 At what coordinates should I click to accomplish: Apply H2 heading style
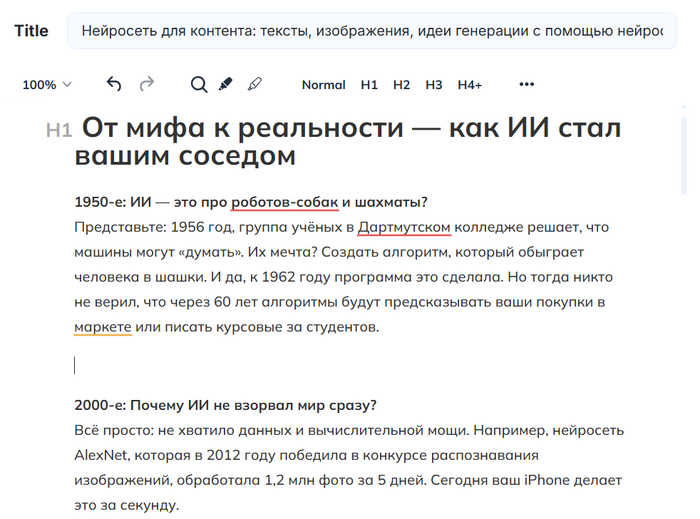(401, 85)
